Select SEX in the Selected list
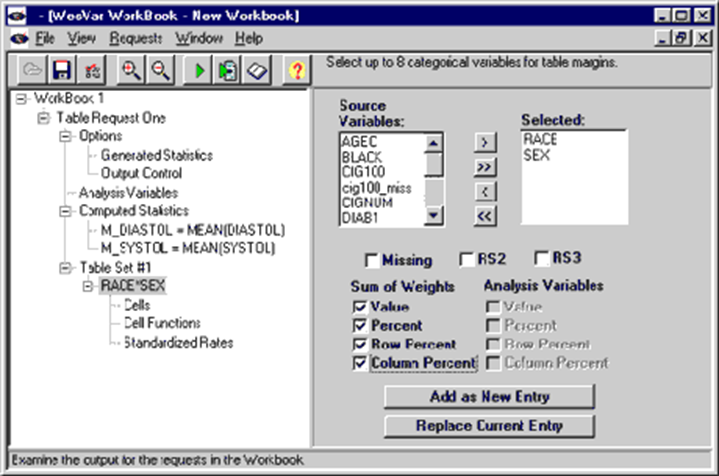 coord(536,155)
